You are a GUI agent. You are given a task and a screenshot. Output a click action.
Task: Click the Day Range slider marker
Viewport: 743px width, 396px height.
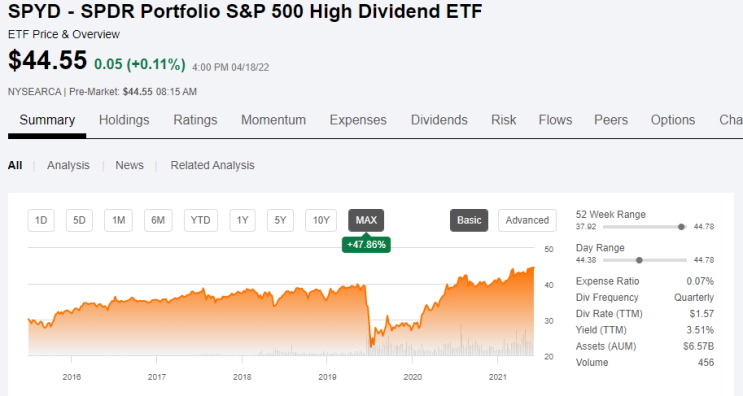639,260
